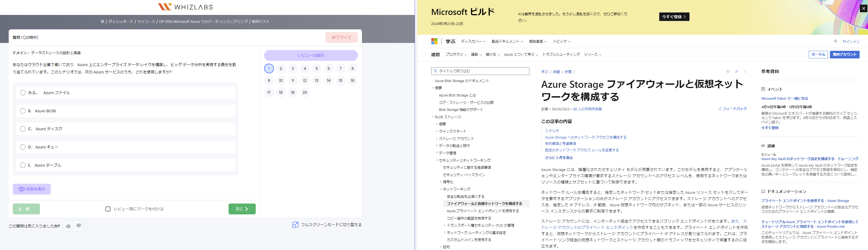
Task: Open the トラブルシューティング menu item
Action: (561, 55)
